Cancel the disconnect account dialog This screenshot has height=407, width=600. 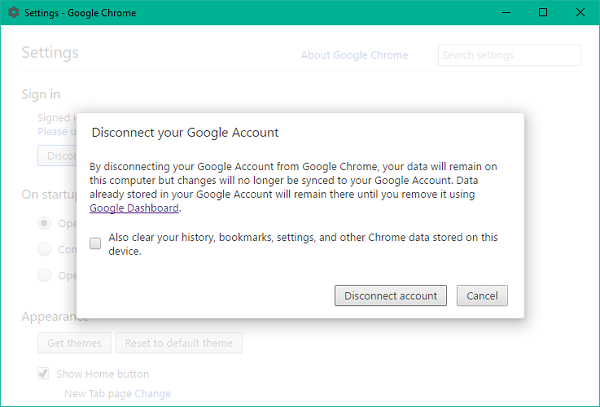482,295
